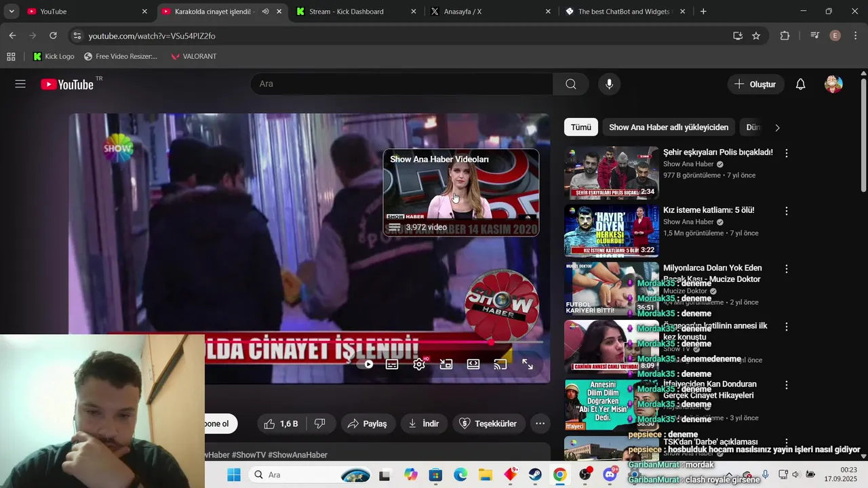
Task: Show next filter chips with arrow
Action: [x=777, y=127]
